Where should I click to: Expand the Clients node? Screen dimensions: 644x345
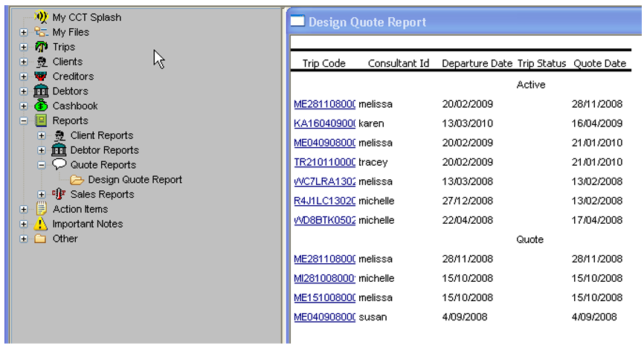23,62
